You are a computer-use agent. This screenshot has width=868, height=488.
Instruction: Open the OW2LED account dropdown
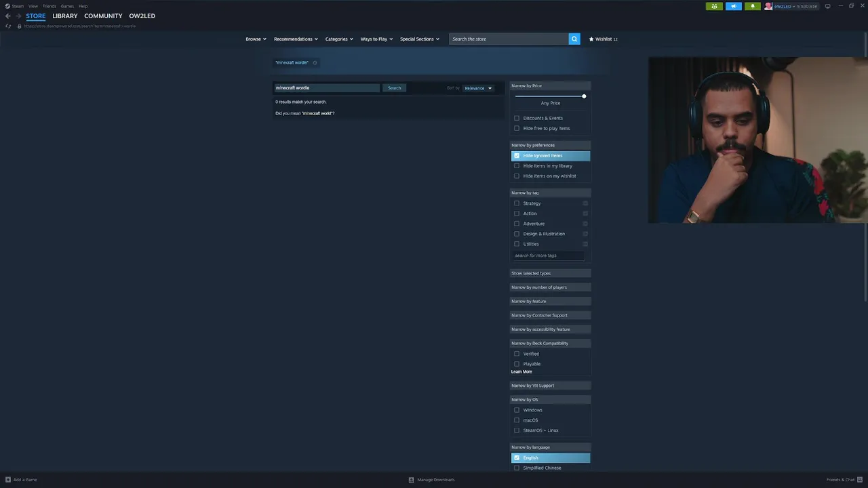(x=785, y=6)
